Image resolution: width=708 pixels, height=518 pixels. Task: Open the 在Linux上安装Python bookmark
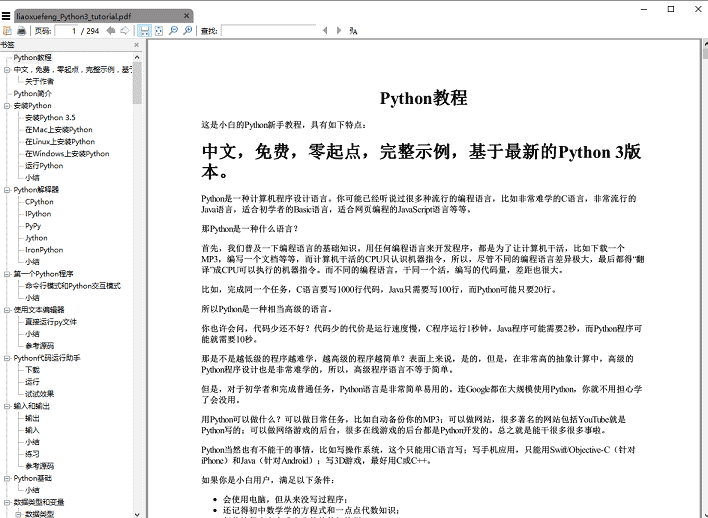tap(60, 141)
